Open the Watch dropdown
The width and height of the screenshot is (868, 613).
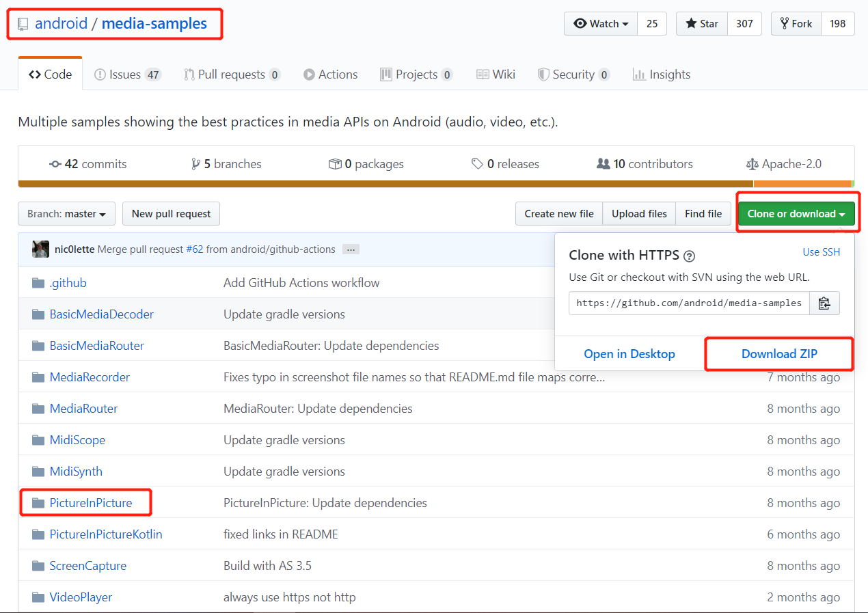tap(601, 23)
